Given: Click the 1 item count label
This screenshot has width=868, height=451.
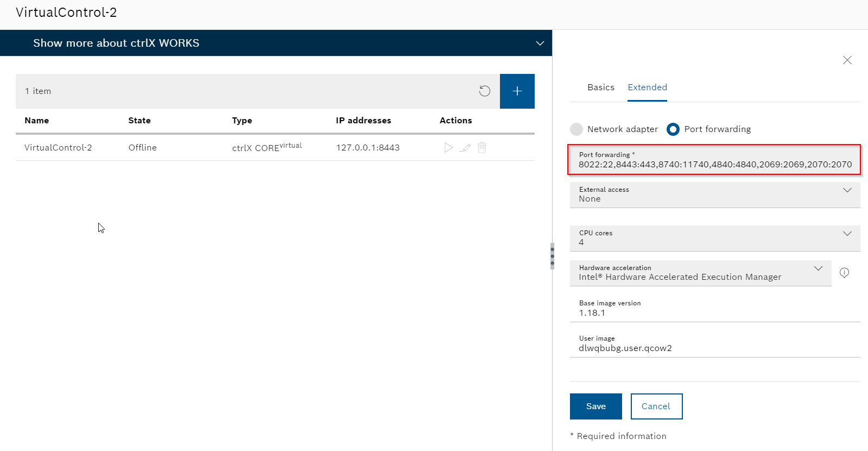Looking at the screenshot, I should point(38,91).
